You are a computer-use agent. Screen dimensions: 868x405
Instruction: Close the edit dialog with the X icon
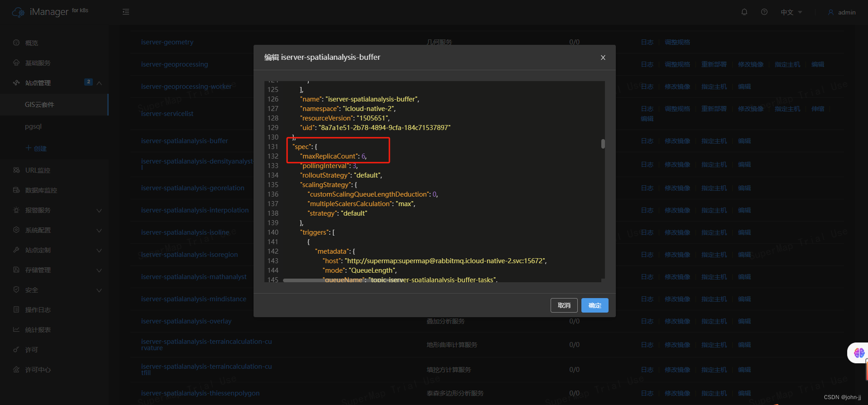click(x=603, y=58)
